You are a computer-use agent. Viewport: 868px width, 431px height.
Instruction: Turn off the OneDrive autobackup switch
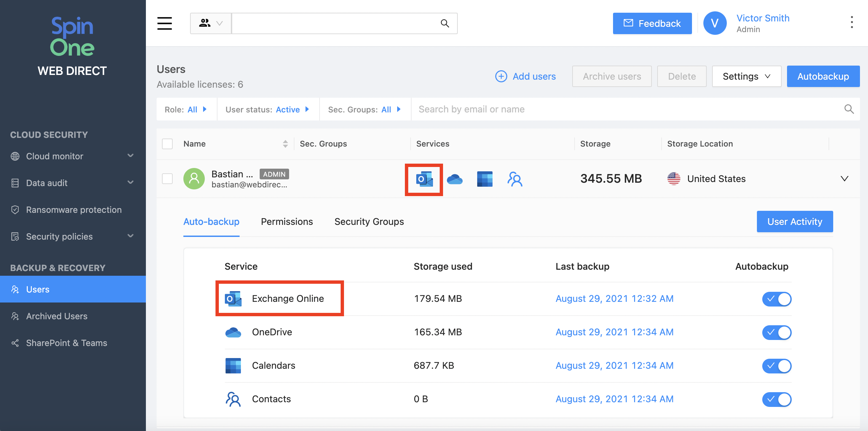pos(777,332)
